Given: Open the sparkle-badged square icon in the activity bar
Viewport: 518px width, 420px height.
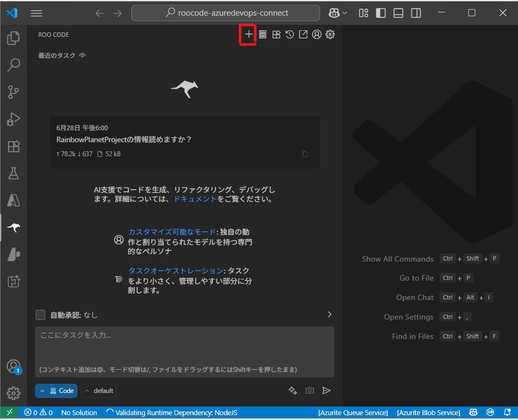Looking at the screenshot, I should tap(14, 281).
